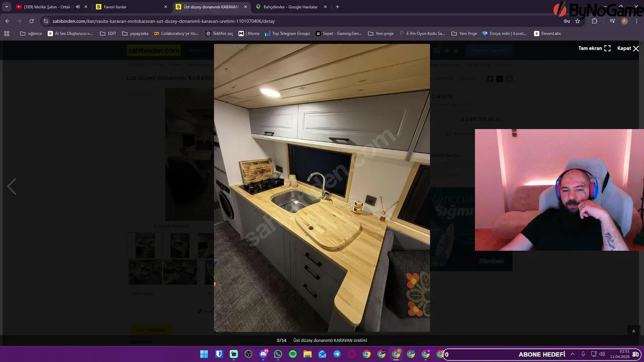This screenshot has width=644, height=362.
Task: Switch to the Melike Şahin YouTube tab
Action: click(x=48, y=7)
